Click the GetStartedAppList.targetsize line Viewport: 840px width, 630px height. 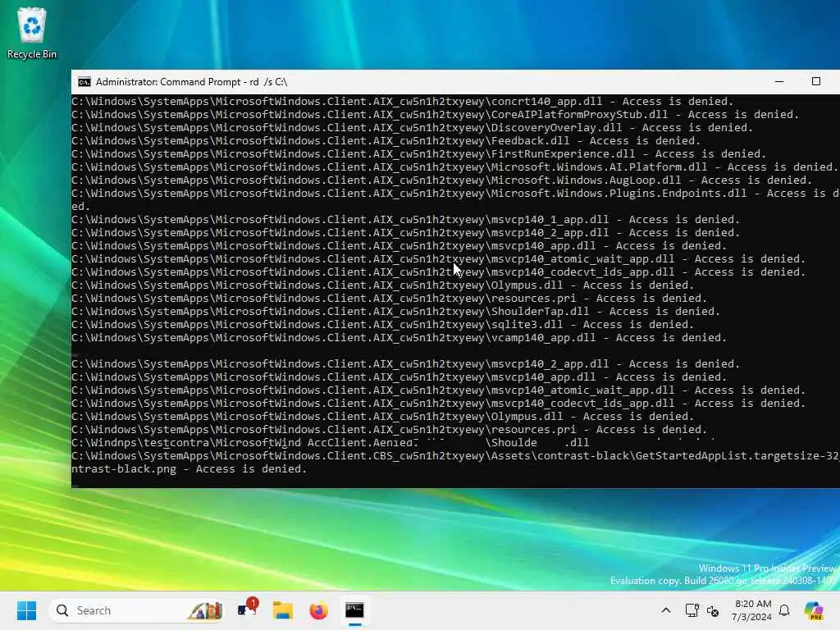point(455,456)
